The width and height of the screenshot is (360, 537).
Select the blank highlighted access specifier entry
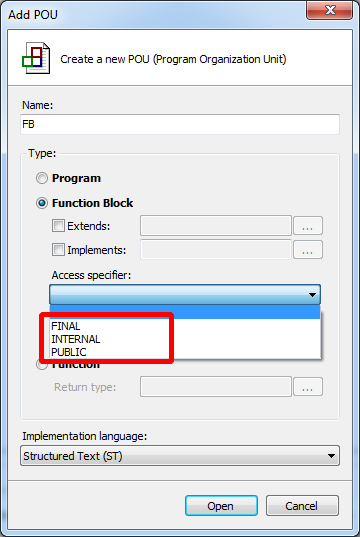click(185, 312)
